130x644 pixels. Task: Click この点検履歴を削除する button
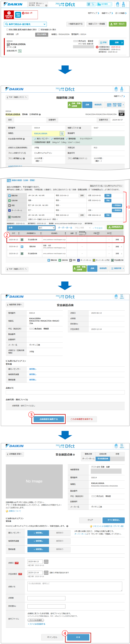click(x=81, y=419)
